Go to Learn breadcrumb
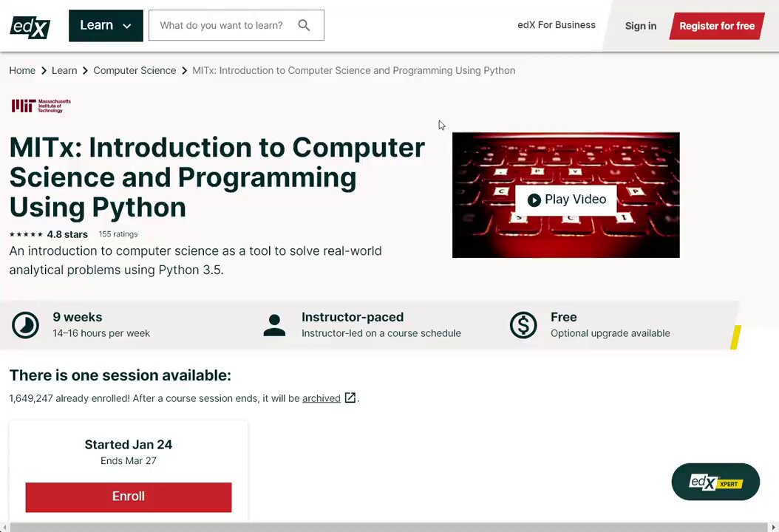 (64, 70)
